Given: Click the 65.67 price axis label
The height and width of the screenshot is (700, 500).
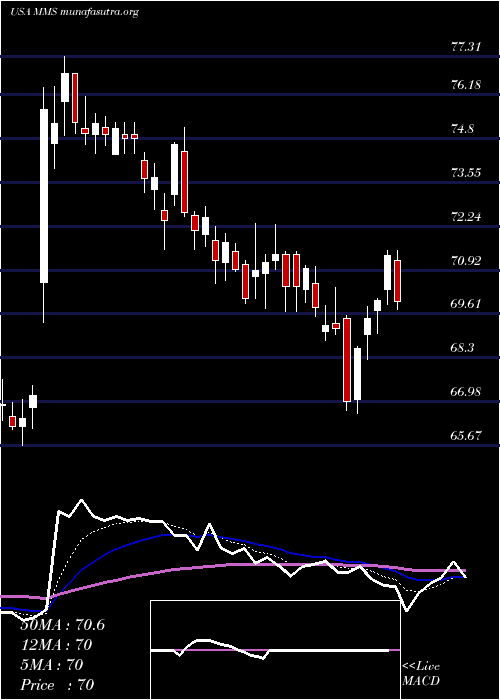Looking at the screenshot, I should tap(467, 436).
